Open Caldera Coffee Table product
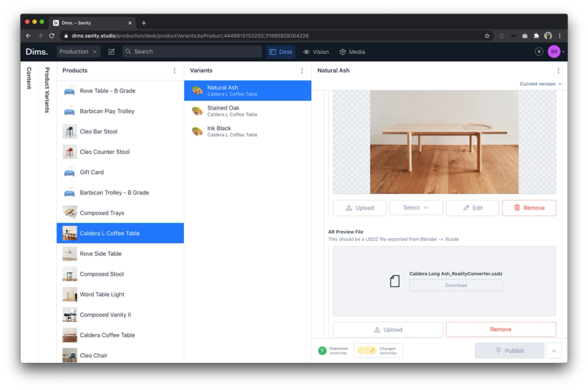Screen dimensions: 588x390 point(120,335)
